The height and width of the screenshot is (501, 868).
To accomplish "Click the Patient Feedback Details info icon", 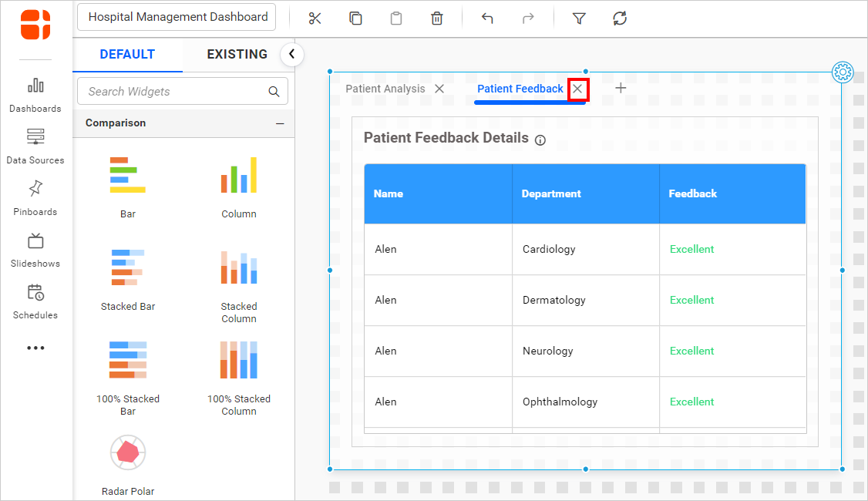I will [x=540, y=140].
